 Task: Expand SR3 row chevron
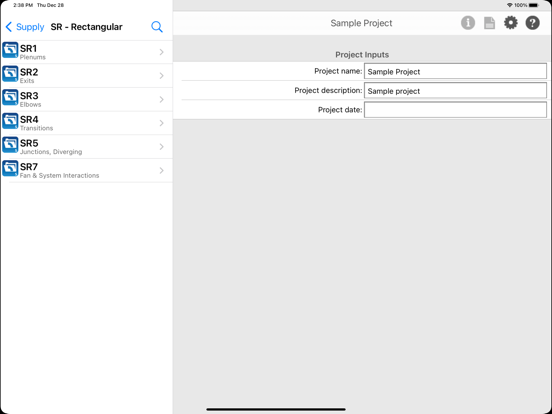coord(162,100)
